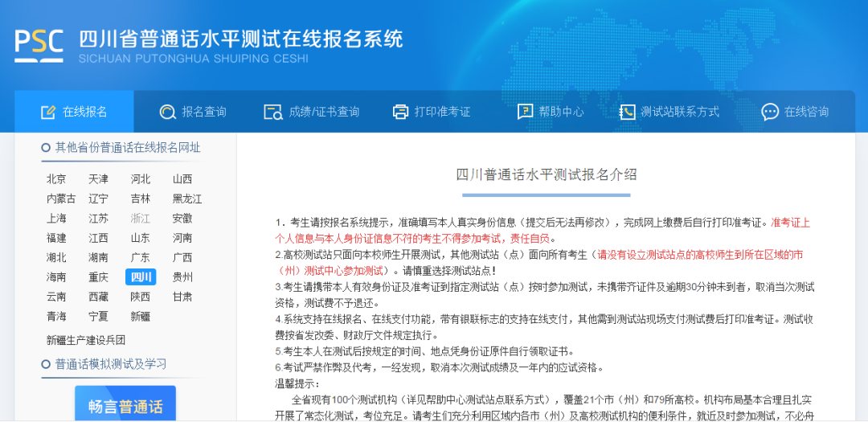The width and height of the screenshot is (868, 422).
Task: Select 内蒙古 province link
Action: pyautogui.click(x=61, y=199)
